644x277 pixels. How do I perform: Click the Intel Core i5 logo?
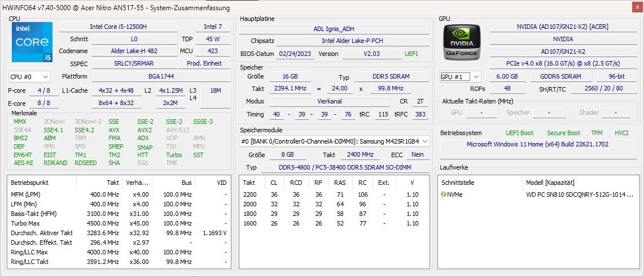pyautogui.click(x=32, y=42)
